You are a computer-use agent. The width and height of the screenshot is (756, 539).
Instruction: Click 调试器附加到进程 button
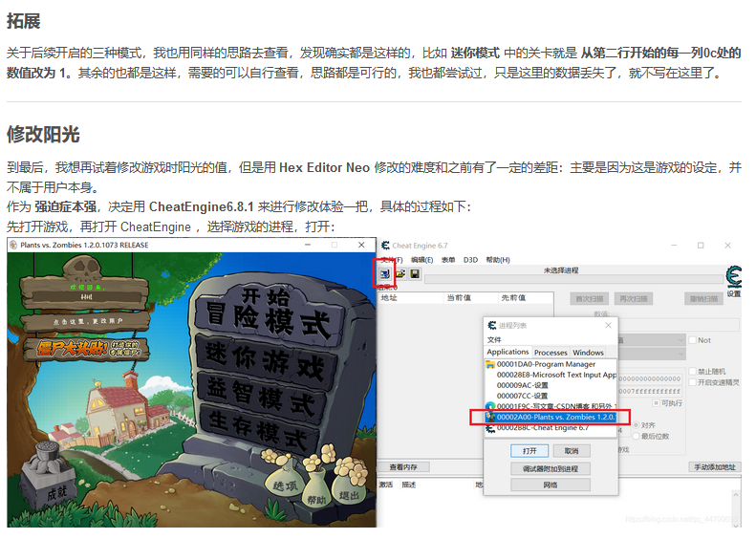551,468
